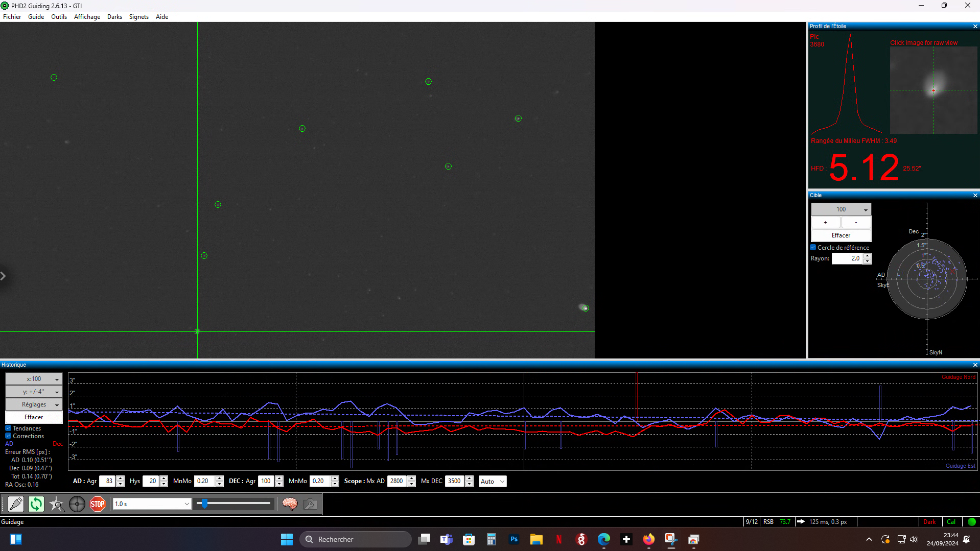Expand the side arrow on the guide image
Viewport: 980px width, 551px height.
tap(3, 276)
